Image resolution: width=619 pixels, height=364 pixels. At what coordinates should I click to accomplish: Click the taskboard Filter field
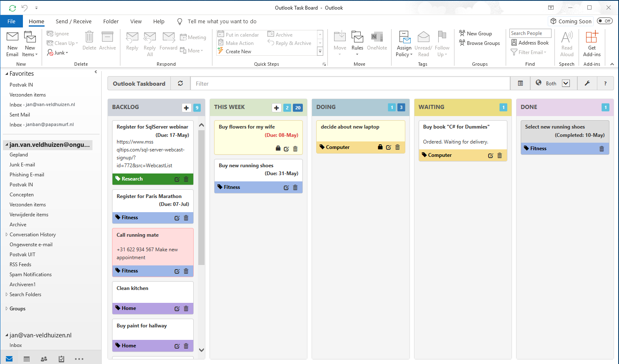(350, 83)
